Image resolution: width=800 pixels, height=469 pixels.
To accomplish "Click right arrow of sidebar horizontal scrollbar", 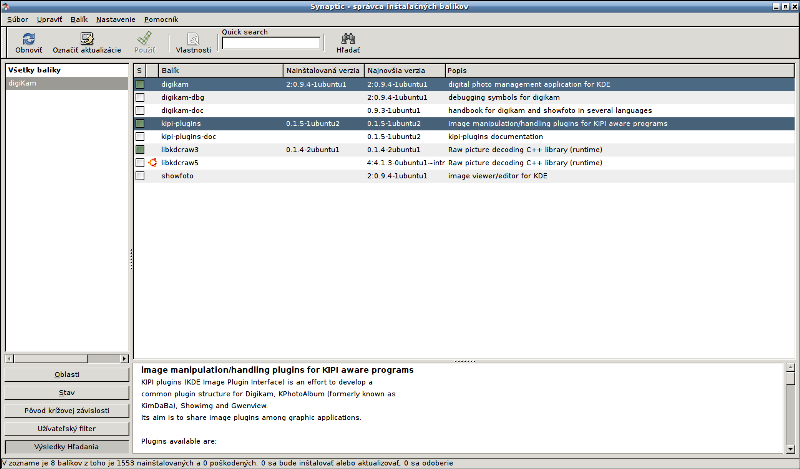I will tap(124, 359).
